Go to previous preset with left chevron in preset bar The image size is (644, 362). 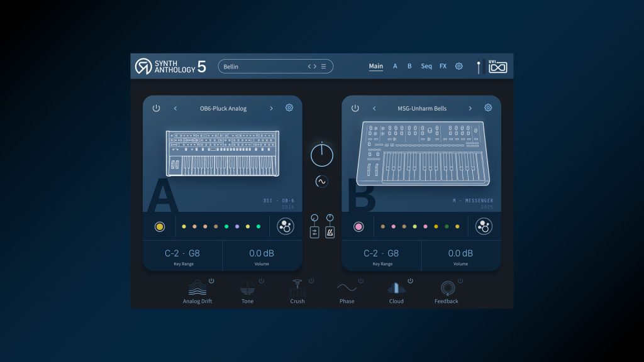click(x=309, y=67)
